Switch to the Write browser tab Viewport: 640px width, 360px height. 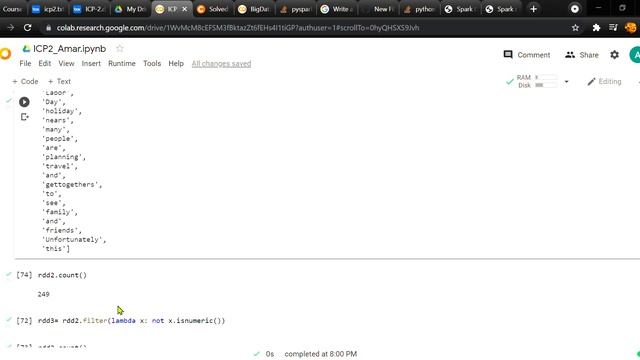pyautogui.click(x=336, y=9)
